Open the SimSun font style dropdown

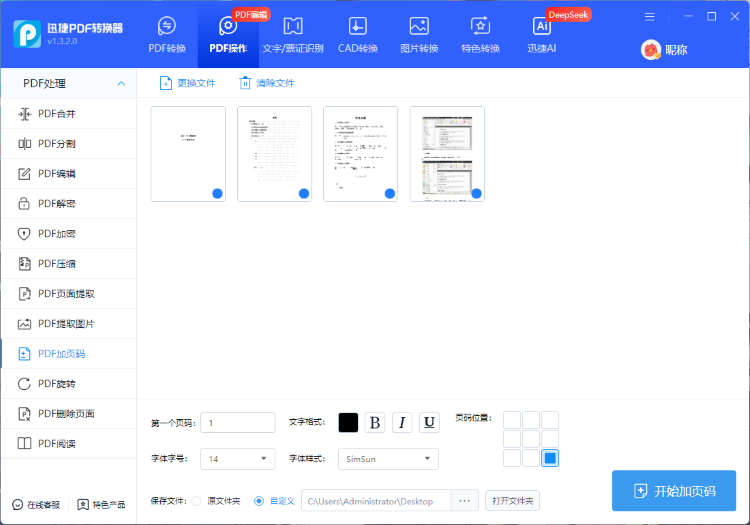pos(388,459)
